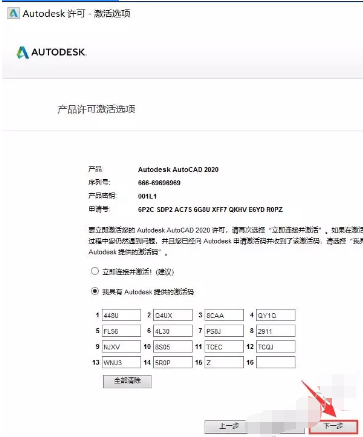Click the previous step button
This screenshot has width=363, height=437.
point(229,426)
